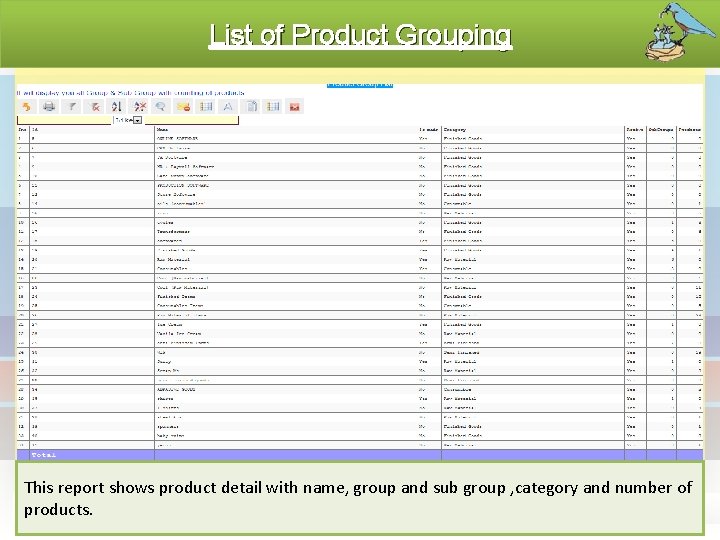Click the first grid columns icon

tap(206, 107)
